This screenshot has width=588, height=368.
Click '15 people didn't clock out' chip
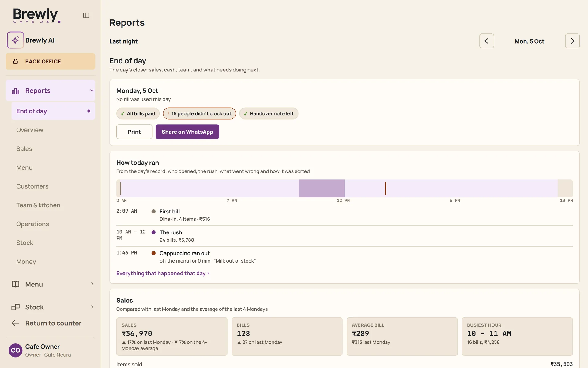pyautogui.click(x=199, y=113)
